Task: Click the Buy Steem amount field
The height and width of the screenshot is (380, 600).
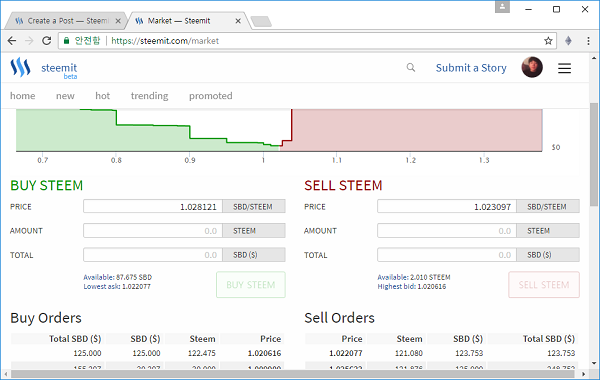Action: tap(153, 231)
